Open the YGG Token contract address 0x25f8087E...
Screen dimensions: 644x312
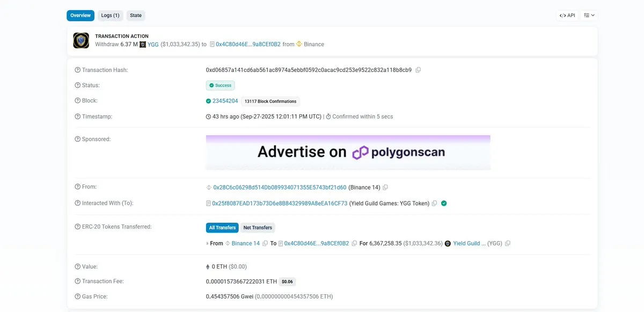280,204
